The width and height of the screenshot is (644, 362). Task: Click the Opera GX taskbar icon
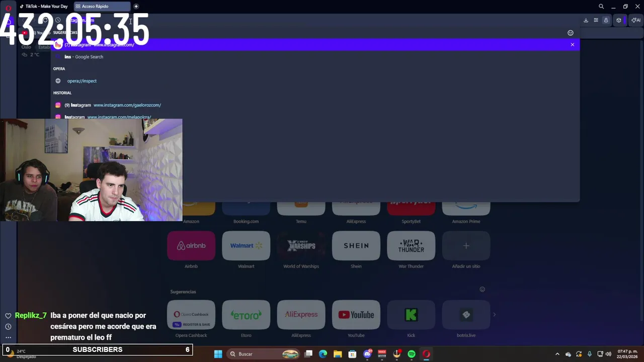[426, 354]
